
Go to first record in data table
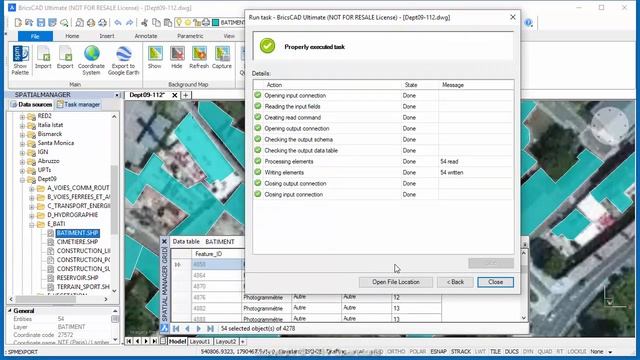[176, 329]
